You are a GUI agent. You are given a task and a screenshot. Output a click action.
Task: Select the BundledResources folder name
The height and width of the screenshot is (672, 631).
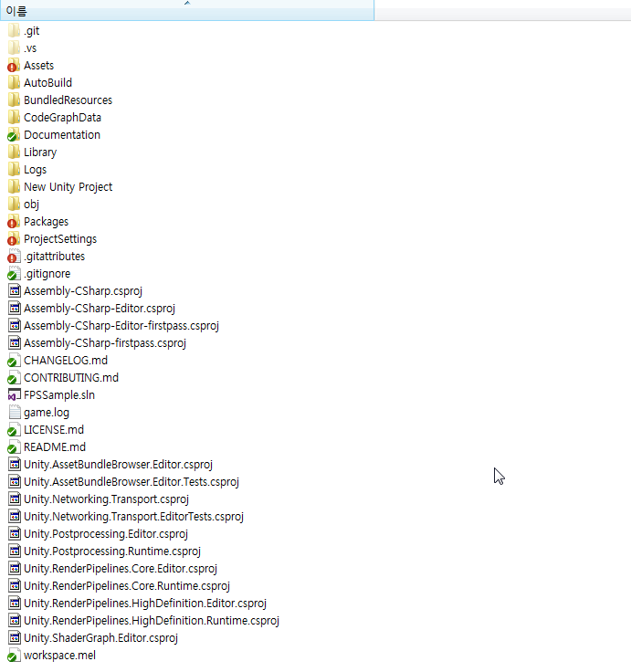point(68,100)
